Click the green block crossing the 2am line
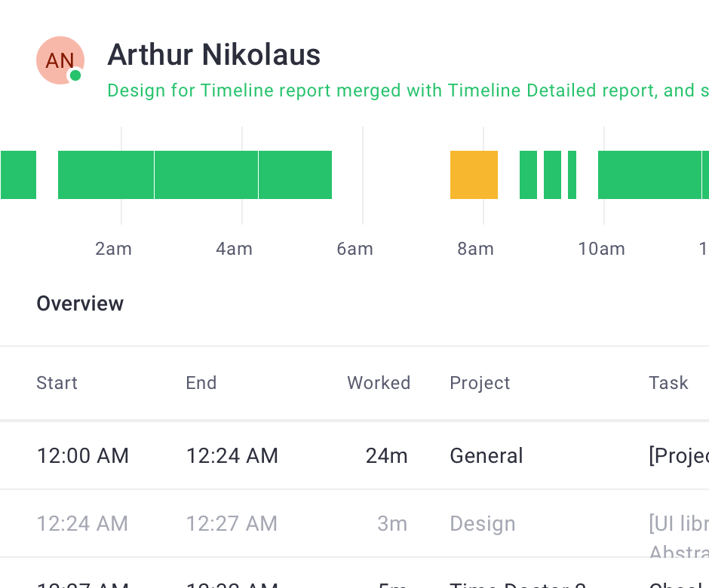The image size is (709, 588). tap(106, 175)
